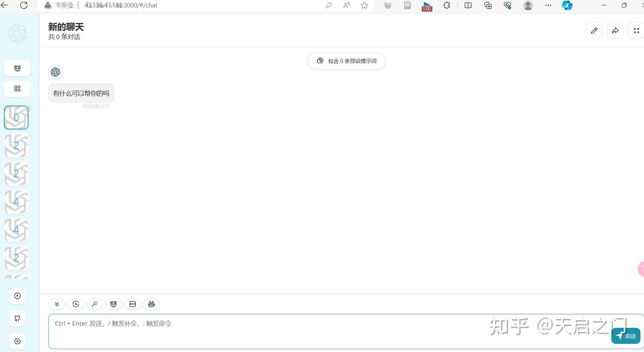The height and width of the screenshot is (352, 644).
Task: Jump to the latest message with double-chevron icon
Action: pyautogui.click(x=57, y=304)
